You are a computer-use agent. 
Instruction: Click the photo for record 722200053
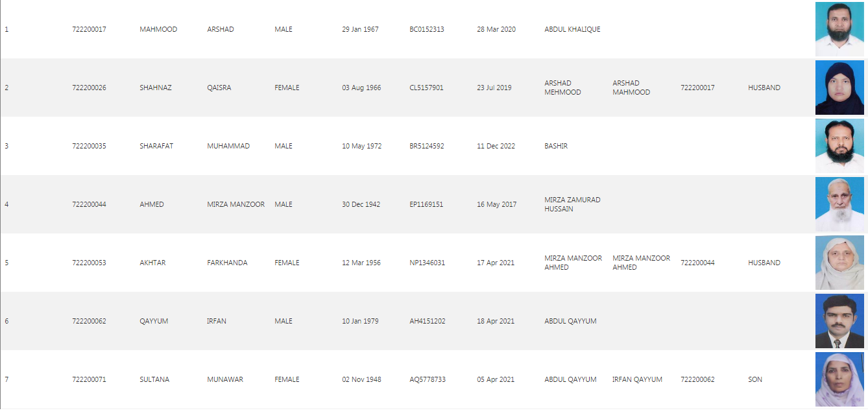[839, 263]
